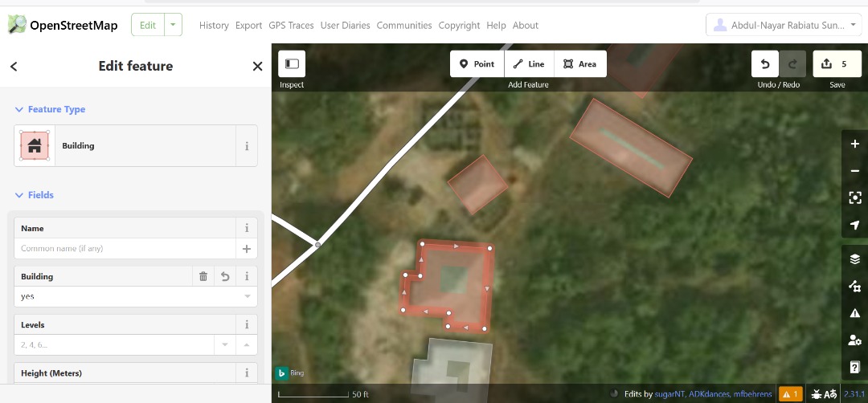The height and width of the screenshot is (403, 868).
Task: Add multilingual name with plus button
Action: (247, 249)
